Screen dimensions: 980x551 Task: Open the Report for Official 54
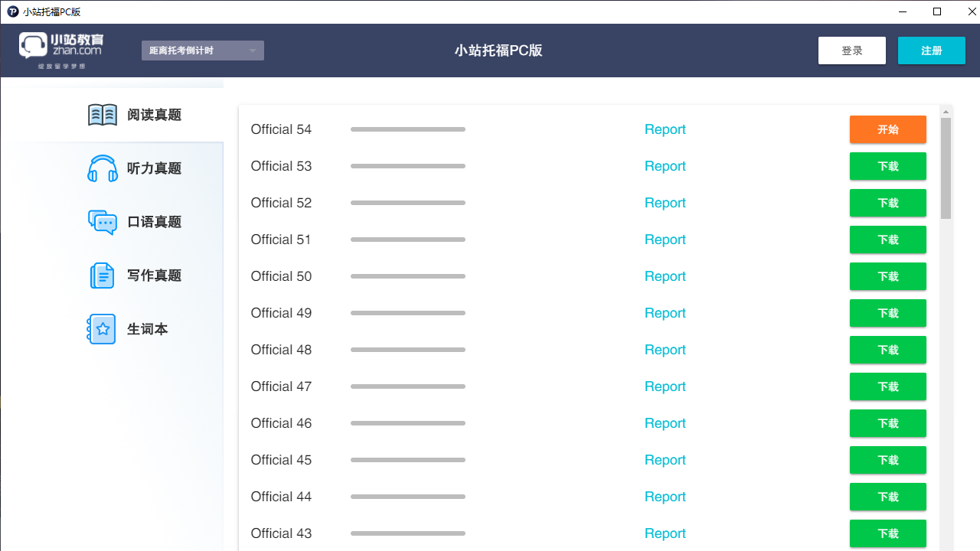[x=665, y=129]
